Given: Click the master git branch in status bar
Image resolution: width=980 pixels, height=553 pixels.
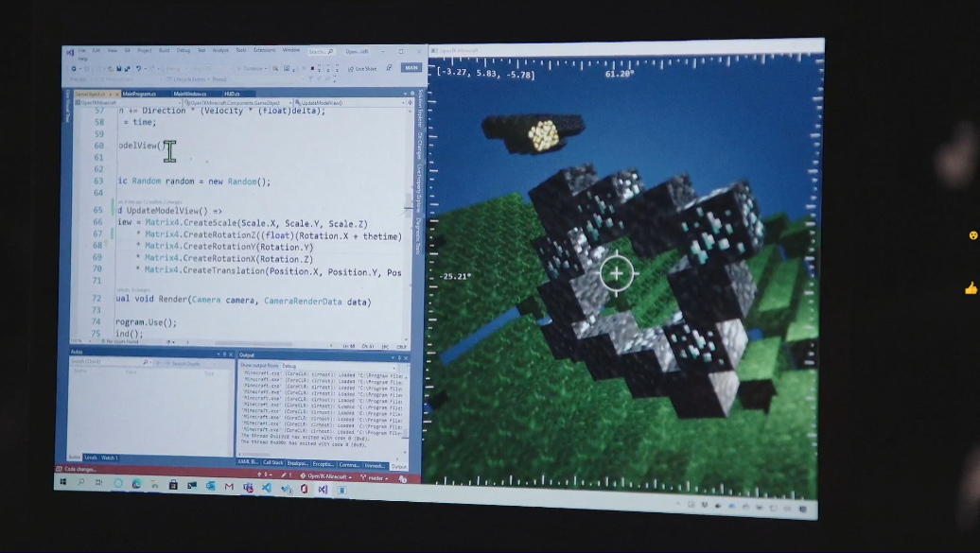Looking at the screenshot, I should [376, 478].
